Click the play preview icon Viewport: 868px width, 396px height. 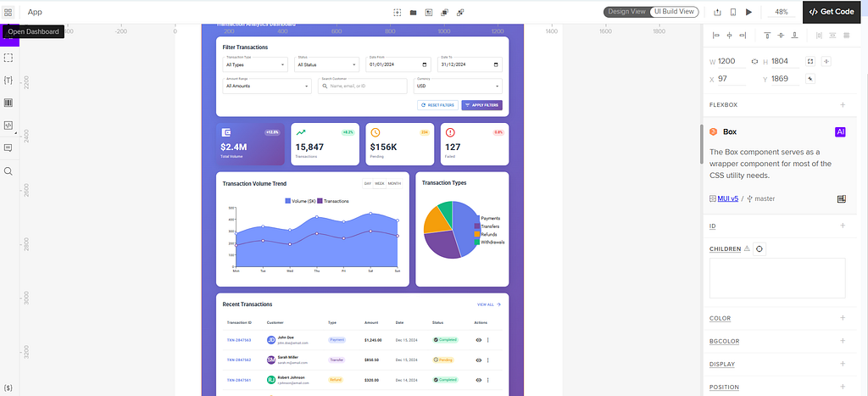point(748,12)
